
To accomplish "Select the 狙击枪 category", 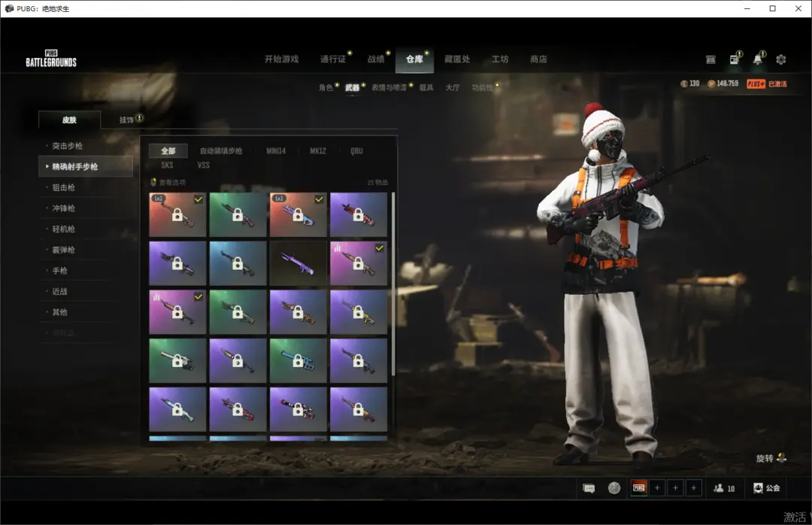I will point(64,187).
